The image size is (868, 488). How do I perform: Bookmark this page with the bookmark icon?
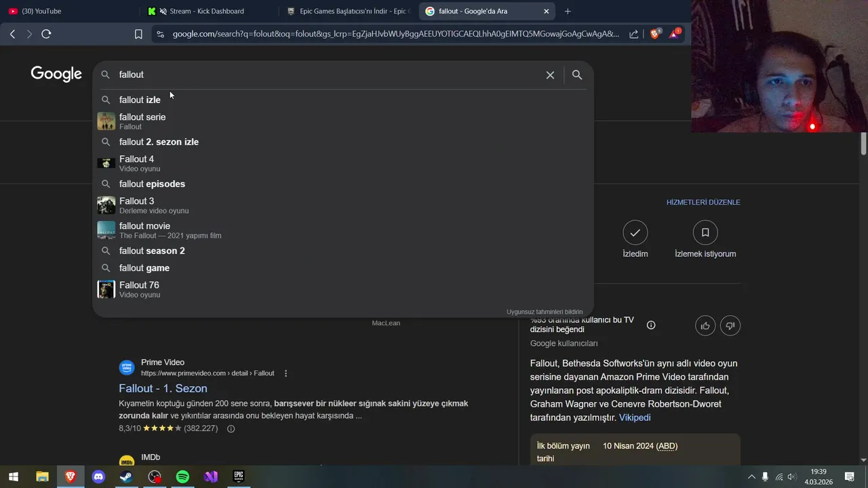[138, 34]
